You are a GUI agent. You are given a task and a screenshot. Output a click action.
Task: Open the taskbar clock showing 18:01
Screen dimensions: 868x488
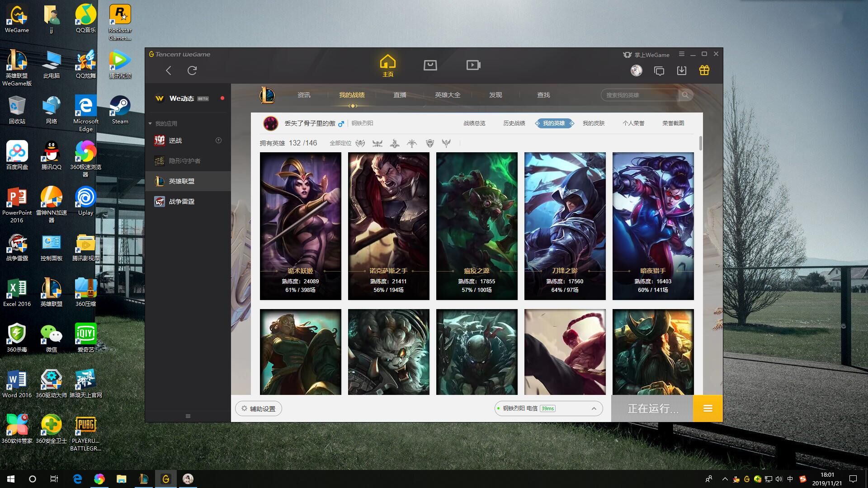pyautogui.click(x=827, y=479)
